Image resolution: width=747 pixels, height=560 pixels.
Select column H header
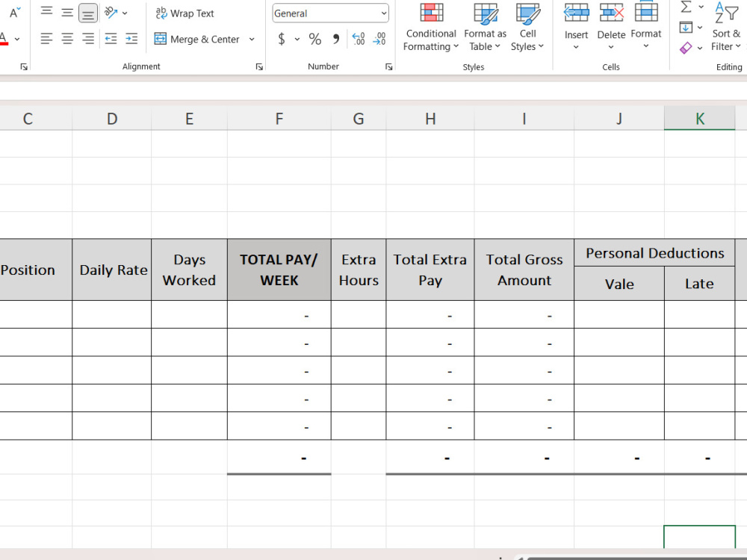pyautogui.click(x=430, y=118)
